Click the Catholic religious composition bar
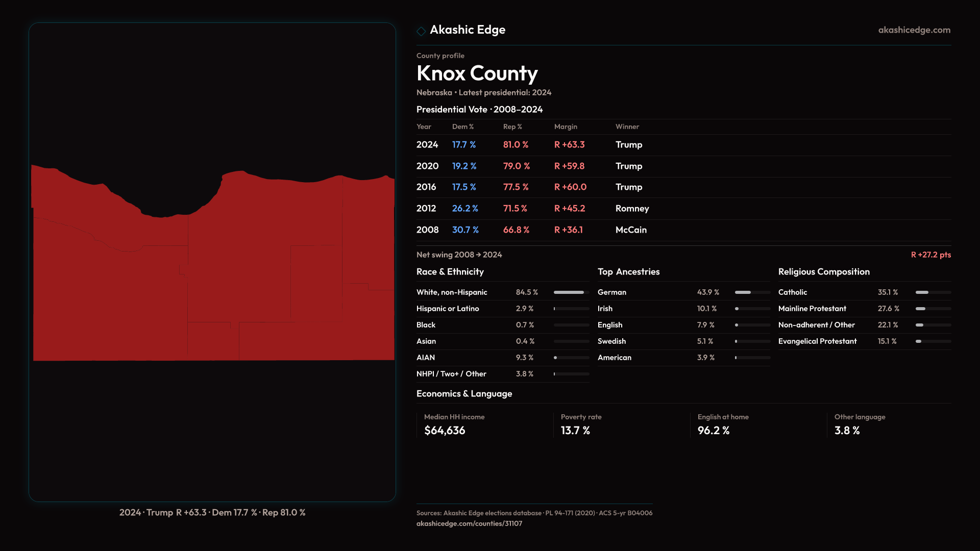 pos(933,292)
